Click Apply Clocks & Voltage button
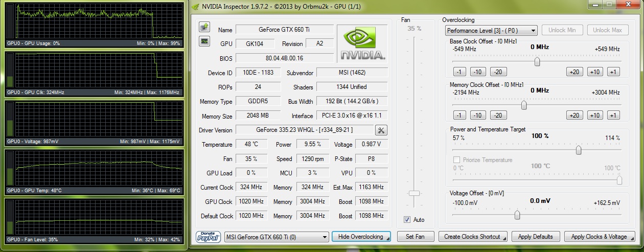644x252 pixels. pyautogui.click(x=599, y=237)
